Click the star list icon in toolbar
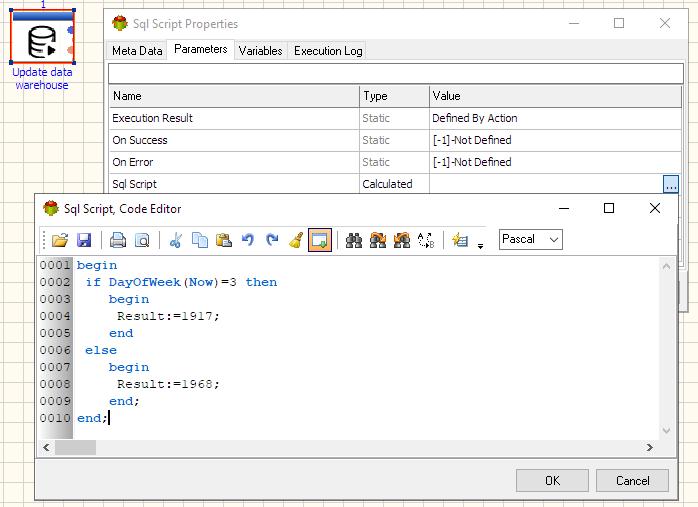The image size is (698, 507). click(x=460, y=240)
